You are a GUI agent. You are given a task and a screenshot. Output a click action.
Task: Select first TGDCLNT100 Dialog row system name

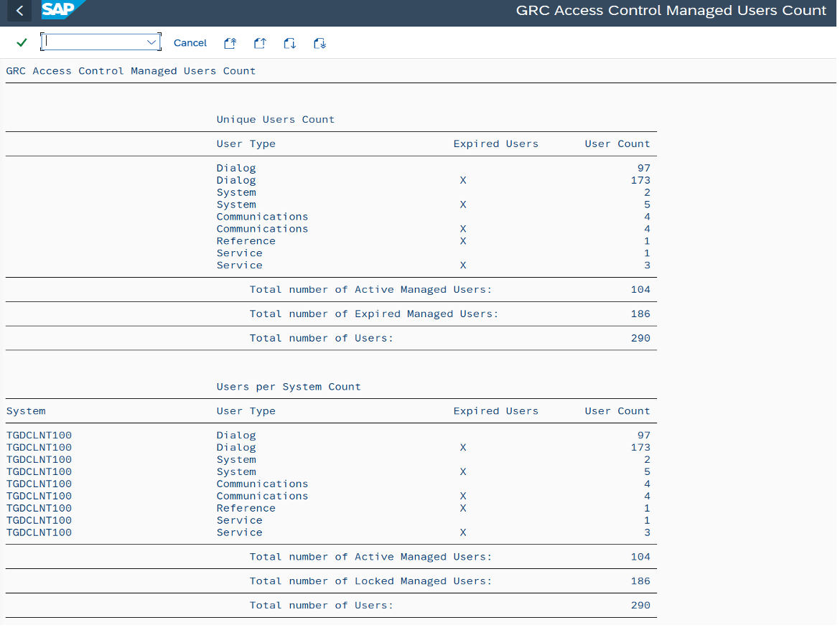click(x=39, y=435)
